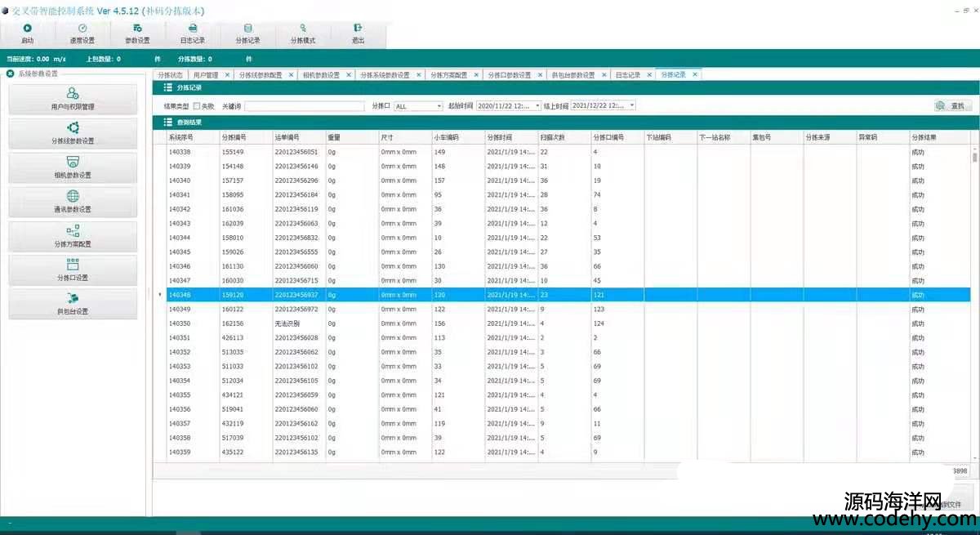Viewport: 980px width, 535px height.
Task: Open 参数设置 from the top toolbar
Action: pyautogui.click(x=137, y=33)
